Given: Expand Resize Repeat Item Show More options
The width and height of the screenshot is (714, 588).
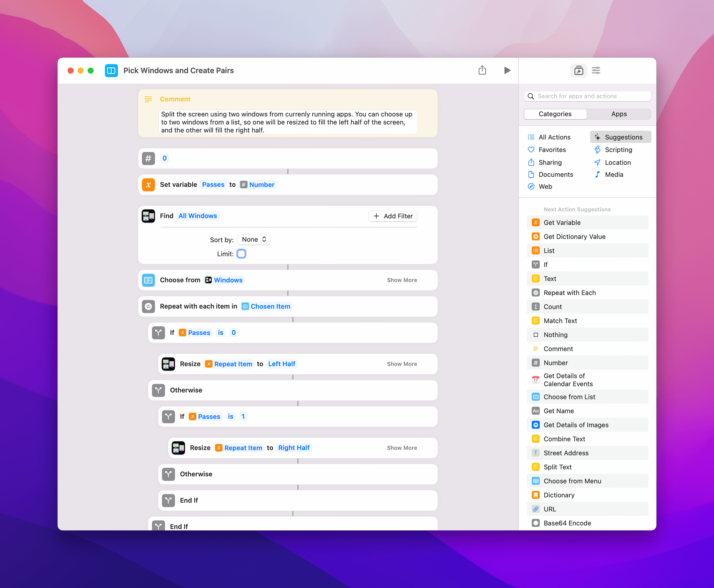Looking at the screenshot, I should tap(402, 364).
